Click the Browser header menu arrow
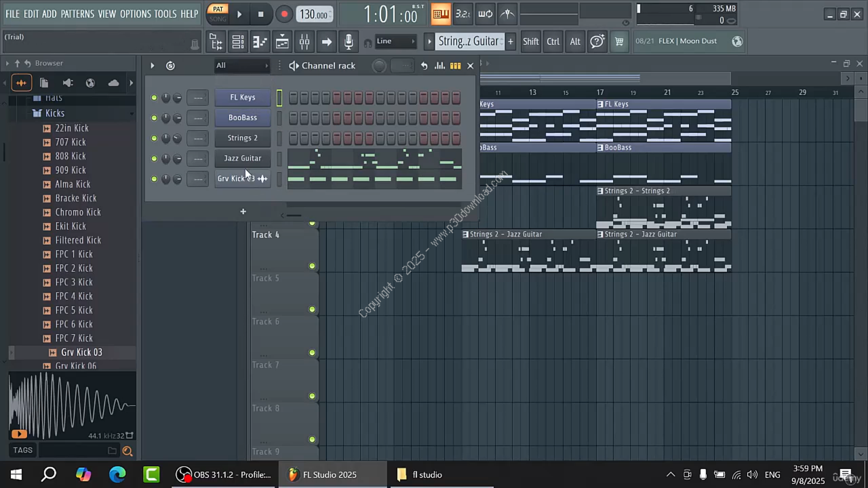The image size is (868, 488). 7,63
